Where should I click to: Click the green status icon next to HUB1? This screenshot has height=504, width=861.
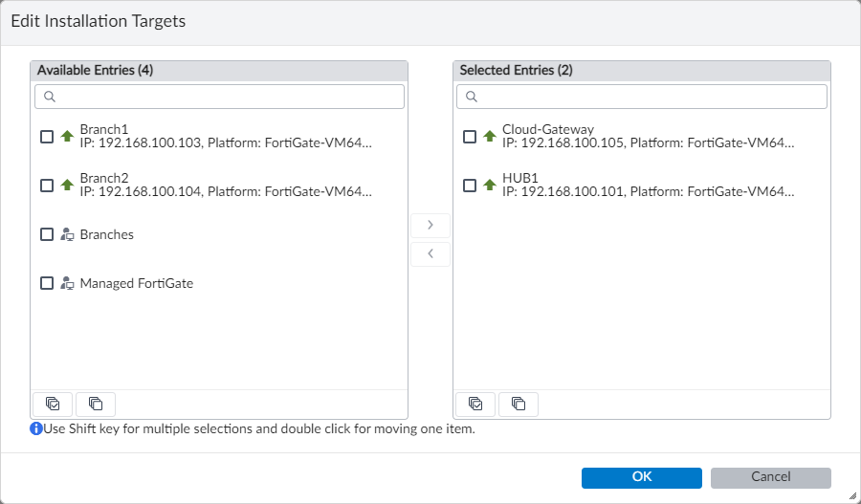click(489, 186)
